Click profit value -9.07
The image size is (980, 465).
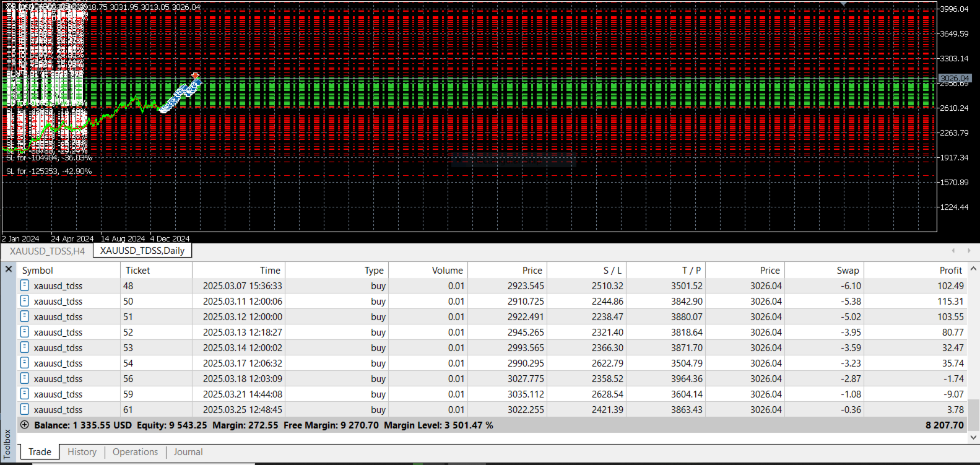(954, 394)
